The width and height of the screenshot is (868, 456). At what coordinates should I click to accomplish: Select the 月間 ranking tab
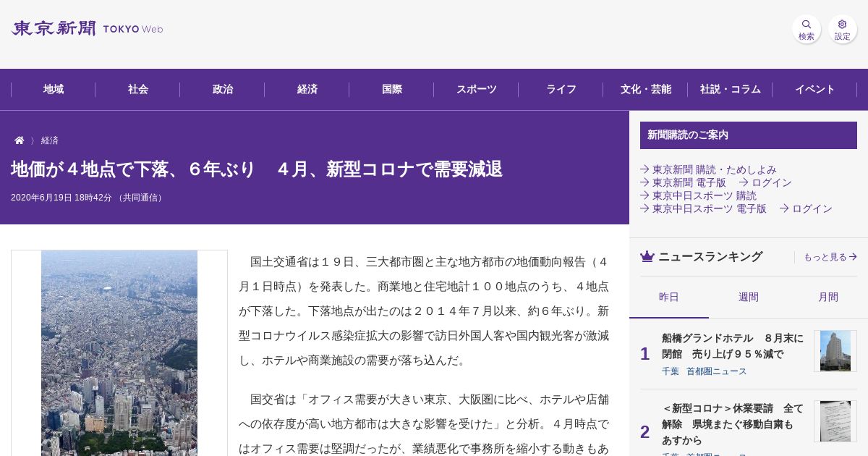828,297
